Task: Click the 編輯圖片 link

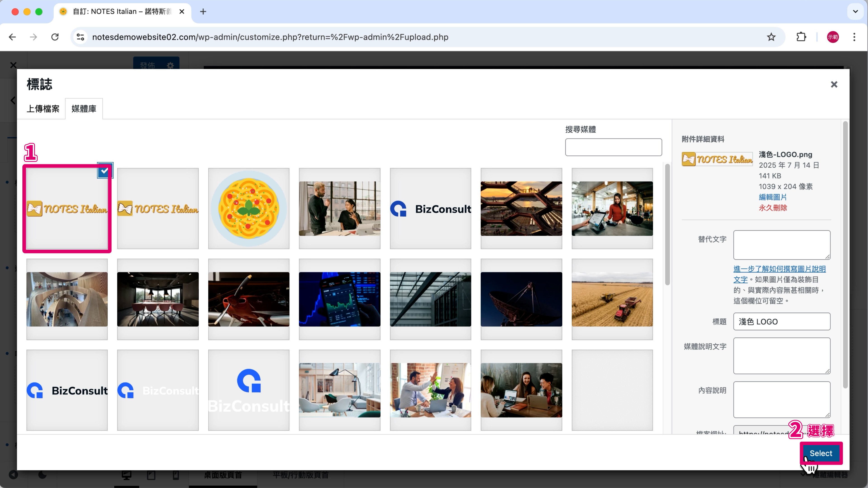Action: click(772, 197)
